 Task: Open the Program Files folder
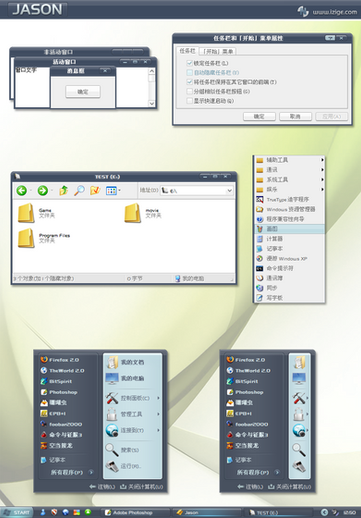click(x=44, y=238)
